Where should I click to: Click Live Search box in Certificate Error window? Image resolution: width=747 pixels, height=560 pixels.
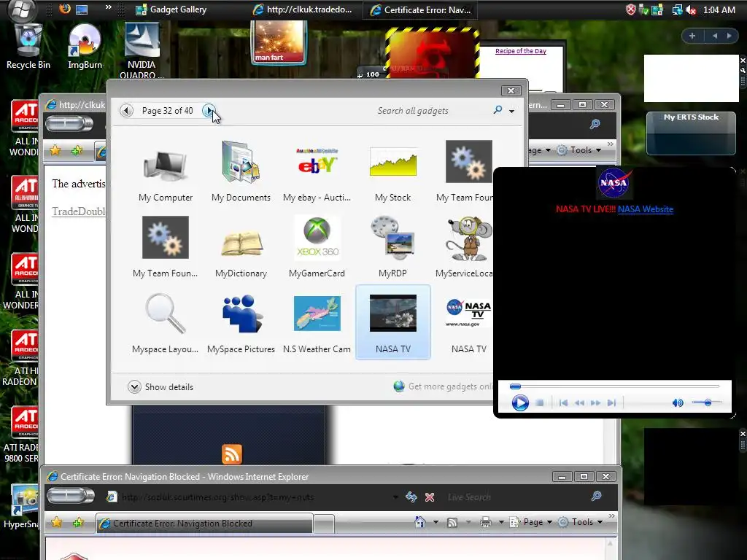[x=514, y=497]
